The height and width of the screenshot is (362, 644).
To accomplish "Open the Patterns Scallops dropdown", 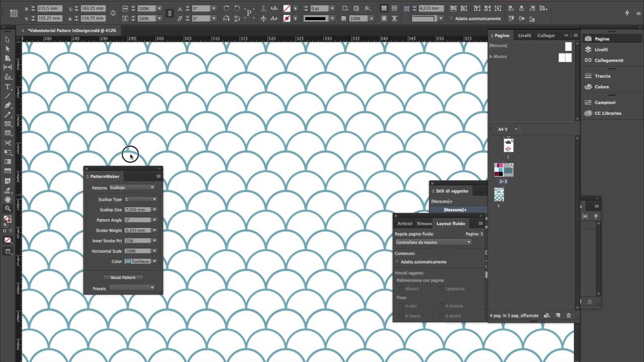I will pos(132,188).
